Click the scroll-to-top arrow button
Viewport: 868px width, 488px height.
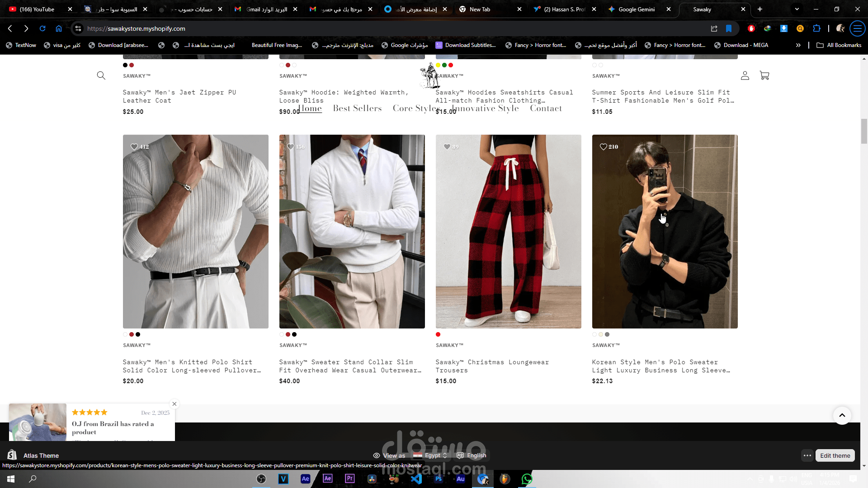tap(842, 415)
